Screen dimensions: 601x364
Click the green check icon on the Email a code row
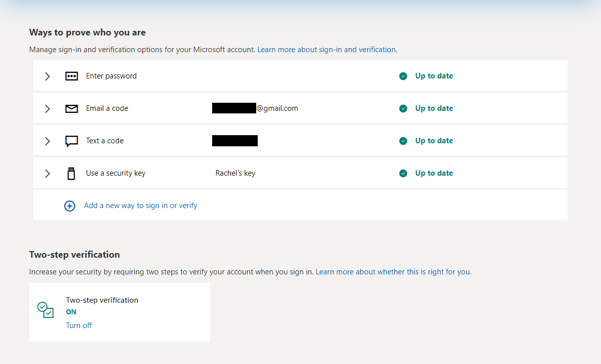[403, 108]
